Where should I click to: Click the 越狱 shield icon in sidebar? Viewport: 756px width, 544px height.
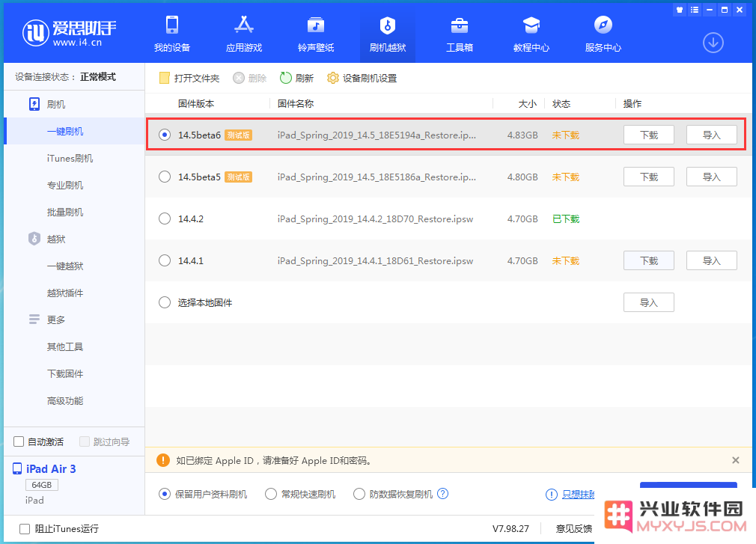pos(34,239)
